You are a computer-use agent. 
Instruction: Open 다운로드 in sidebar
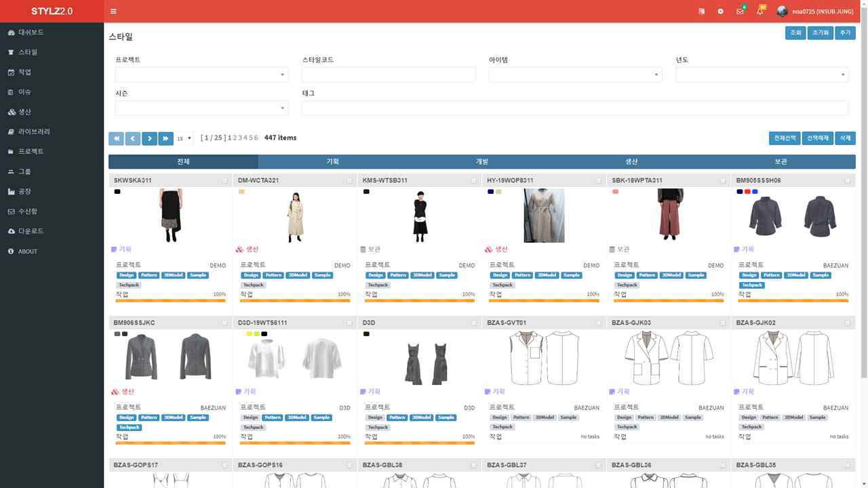(x=52, y=231)
